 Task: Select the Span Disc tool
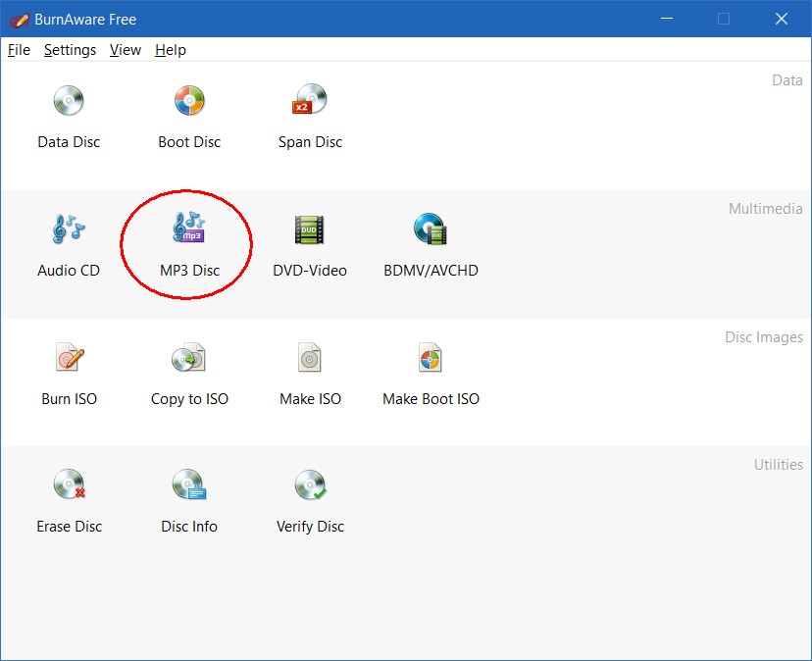(x=310, y=117)
